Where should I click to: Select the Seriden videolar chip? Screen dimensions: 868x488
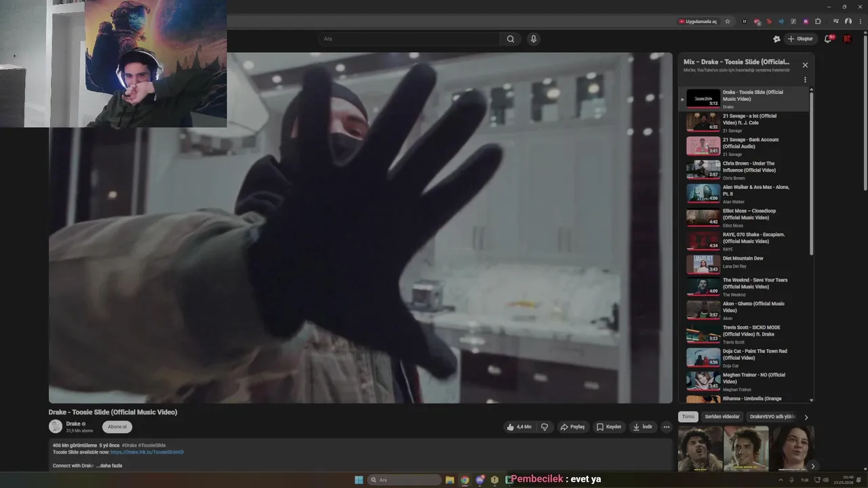pos(722,417)
